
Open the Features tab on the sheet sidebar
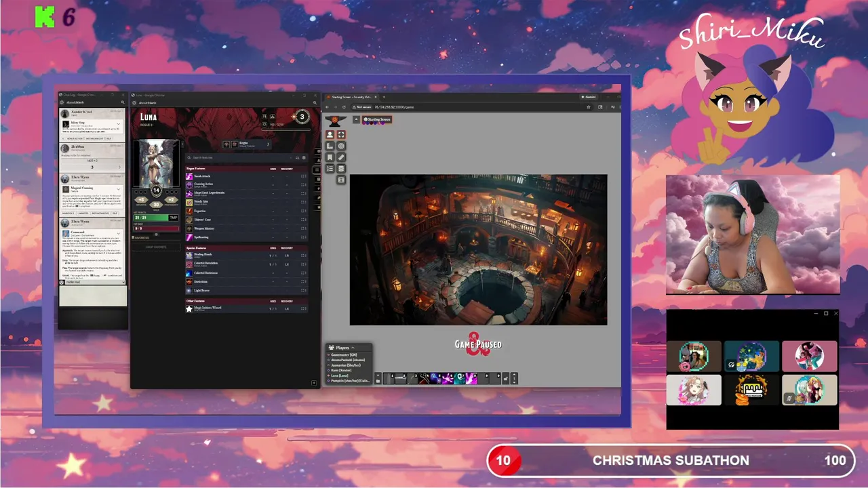[317, 170]
